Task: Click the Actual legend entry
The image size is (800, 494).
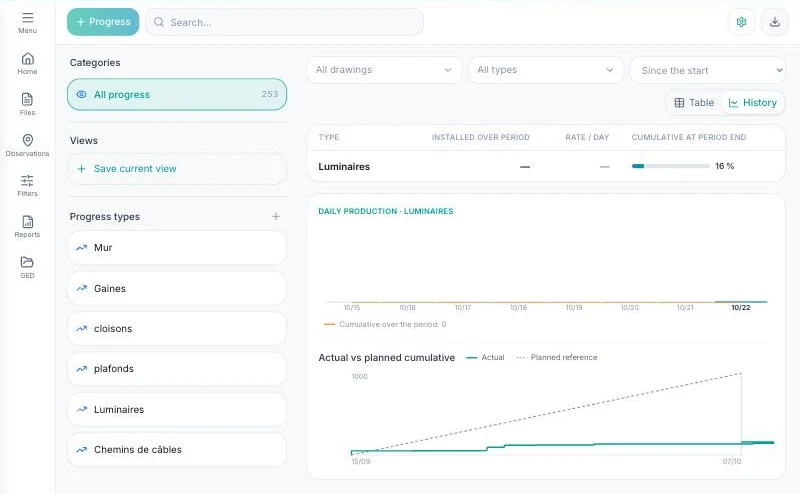Action: pos(485,357)
